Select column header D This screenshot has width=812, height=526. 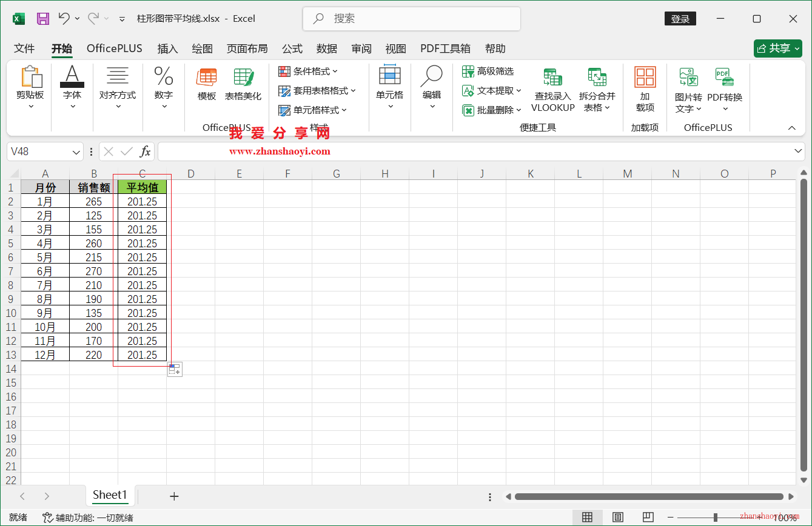pyautogui.click(x=190, y=174)
